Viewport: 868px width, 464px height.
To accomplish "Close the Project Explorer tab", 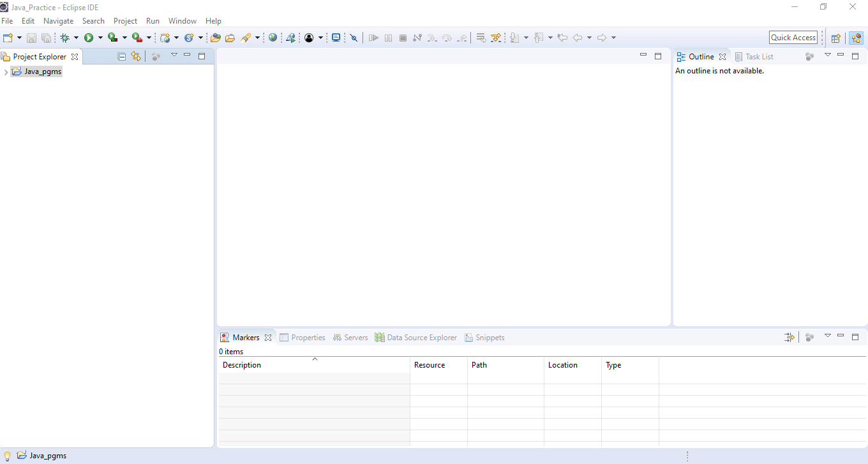I will (x=75, y=57).
